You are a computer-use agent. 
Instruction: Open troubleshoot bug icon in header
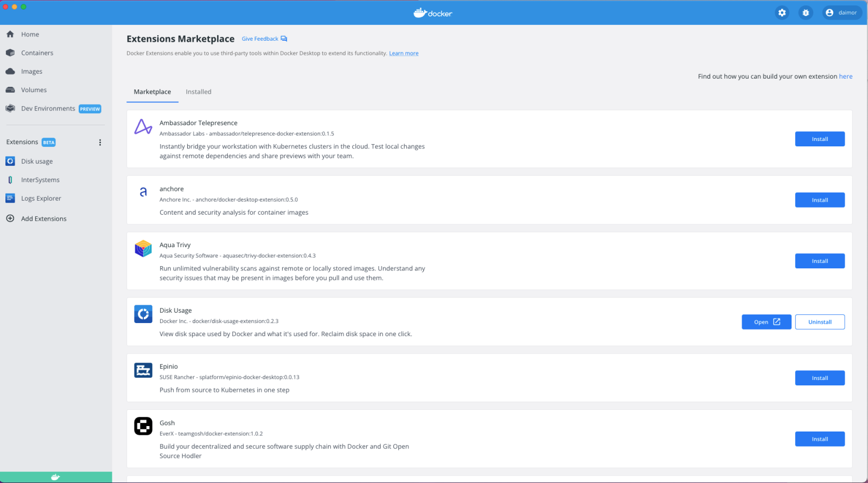(806, 12)
